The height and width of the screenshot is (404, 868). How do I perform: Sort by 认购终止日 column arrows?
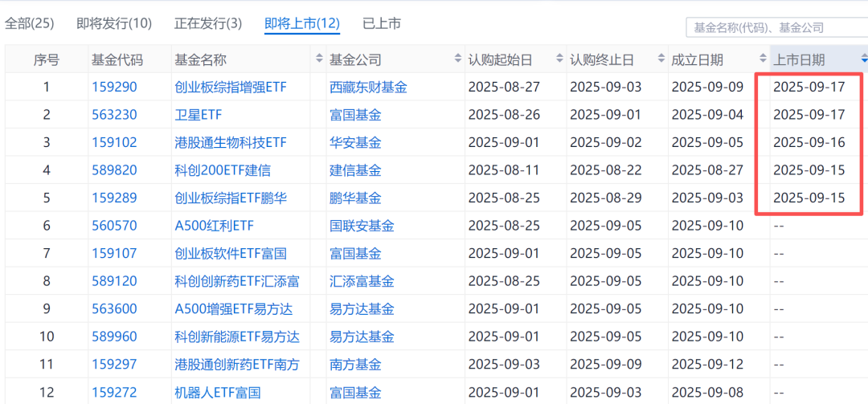coord(661,59)
